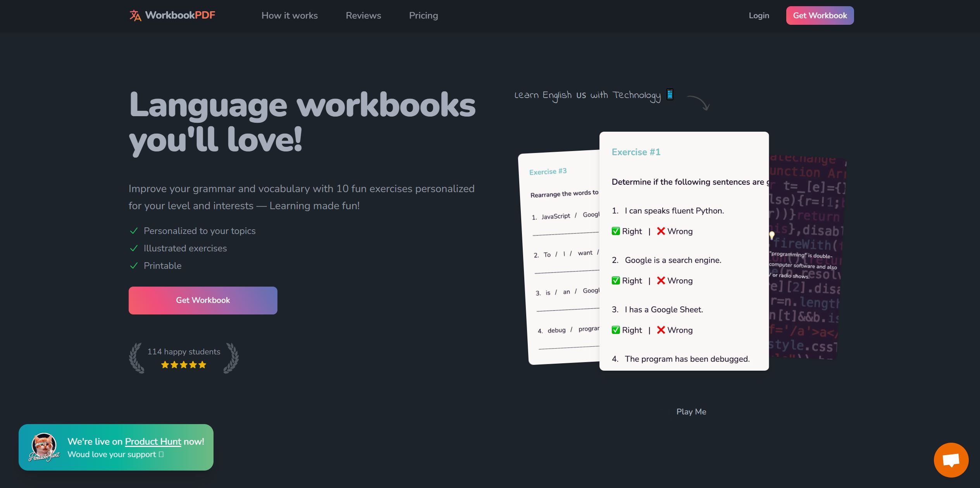The width and height of the screenshot is (980, 488).
Task: Click the checkmark beside Illustrated exercises
Action: coord(134,248)
